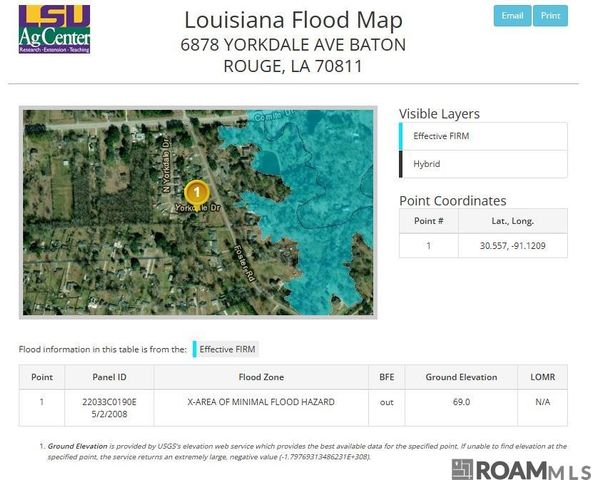This screenshot has width=591, height=480.
Task: Click the Ground Elevation column header
Action: [x=461, y=377]
